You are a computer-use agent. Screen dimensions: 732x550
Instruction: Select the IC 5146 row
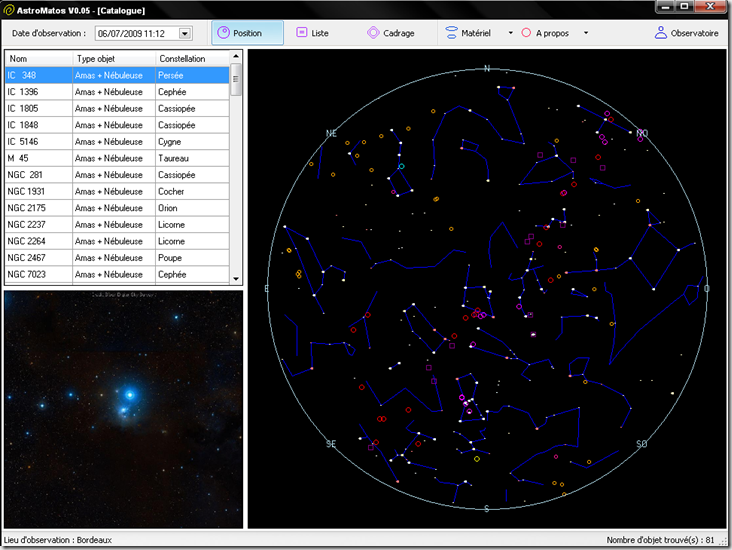click(x=117, y=141)
